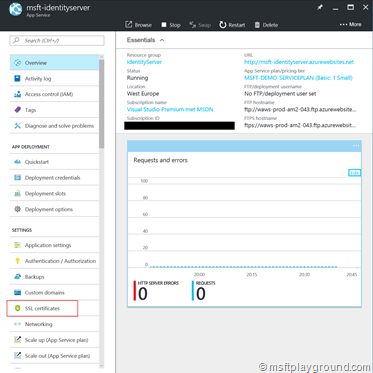Open the Networking section

point(54,324)
